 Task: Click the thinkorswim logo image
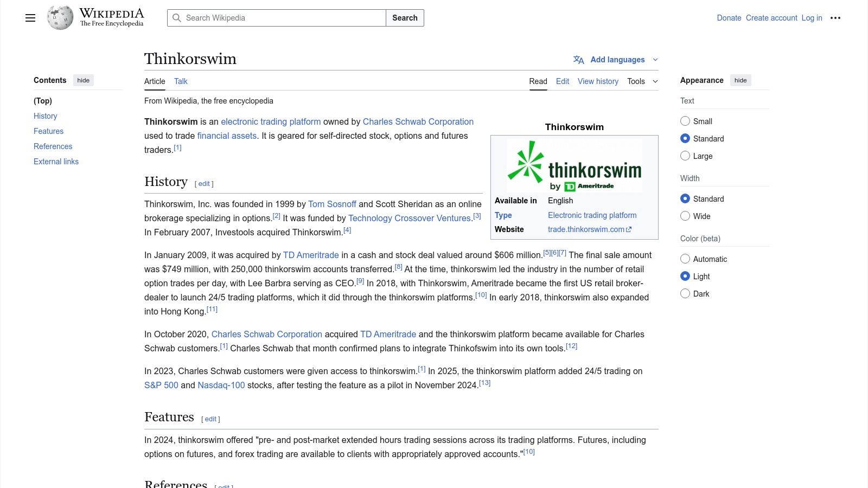click(x=575, y=166)
